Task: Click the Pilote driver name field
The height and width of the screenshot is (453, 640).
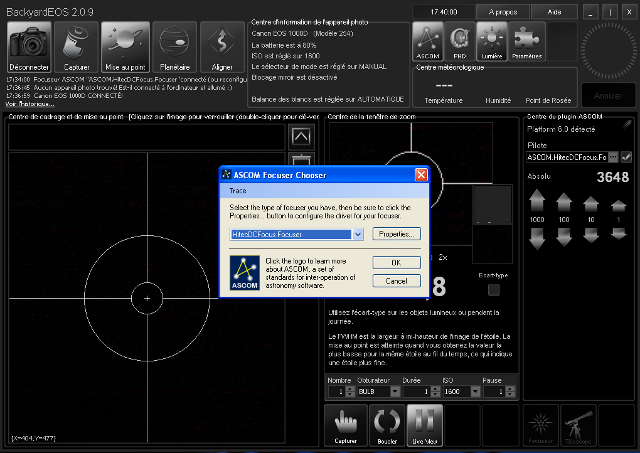Action: [567, 157]
